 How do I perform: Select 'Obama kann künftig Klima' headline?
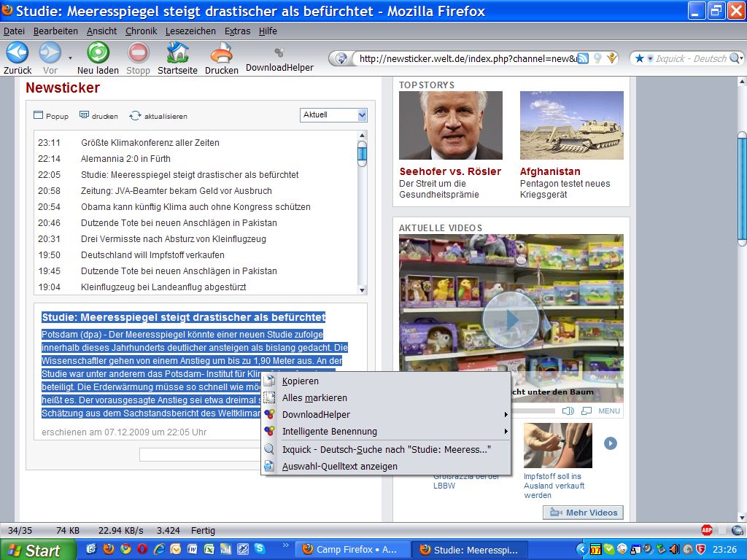pyautogui.click(x=196, y=206)
